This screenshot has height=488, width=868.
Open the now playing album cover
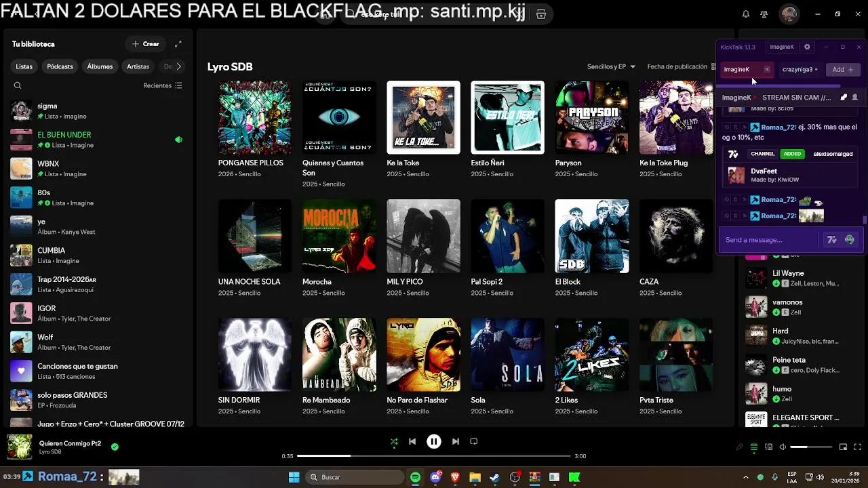20,447
